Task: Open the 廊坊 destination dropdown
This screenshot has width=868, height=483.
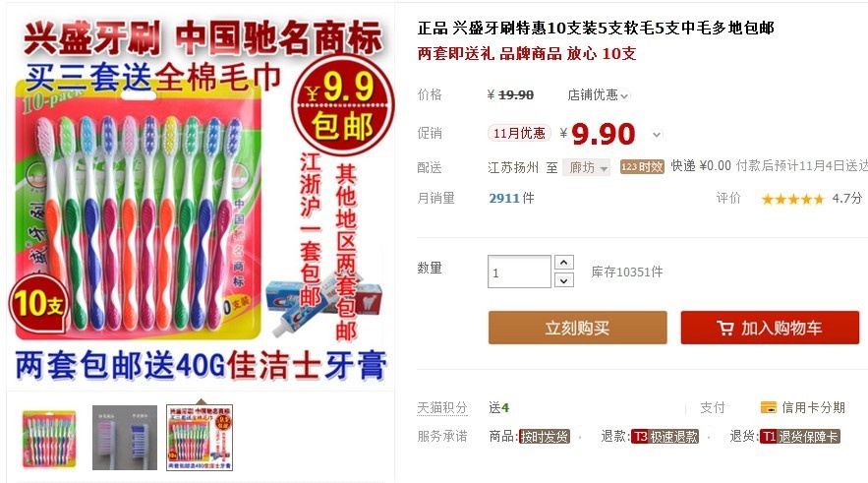Action: click(x=586, y=167)
